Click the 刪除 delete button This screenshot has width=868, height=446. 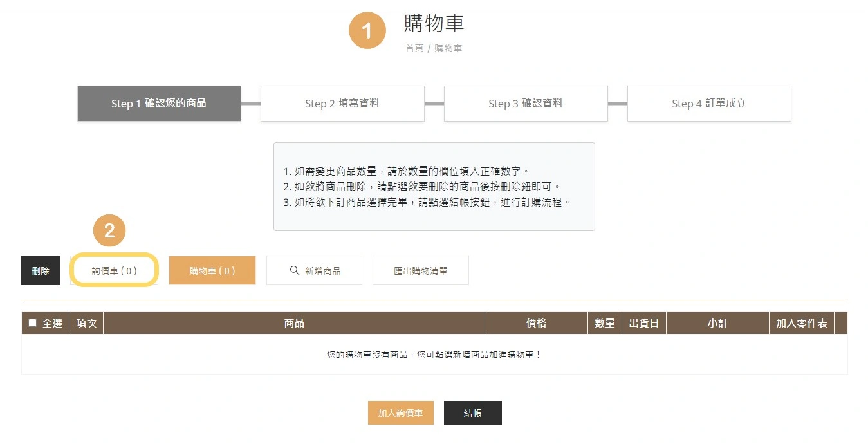[40, 270]
